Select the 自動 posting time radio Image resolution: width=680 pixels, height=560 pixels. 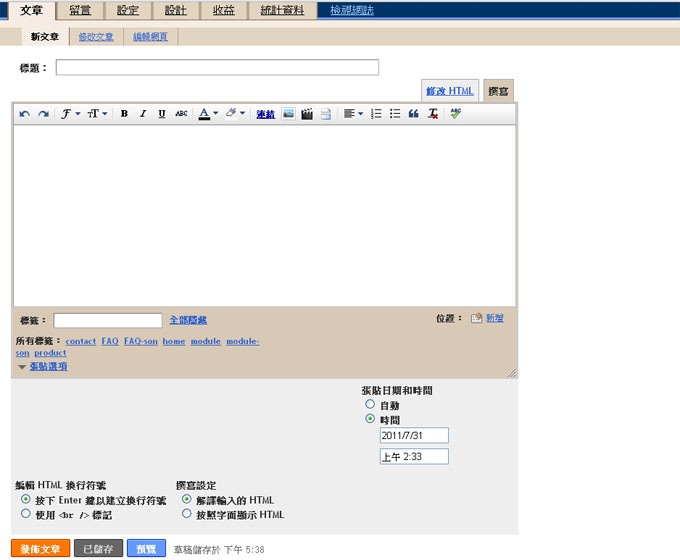[370, 404]
